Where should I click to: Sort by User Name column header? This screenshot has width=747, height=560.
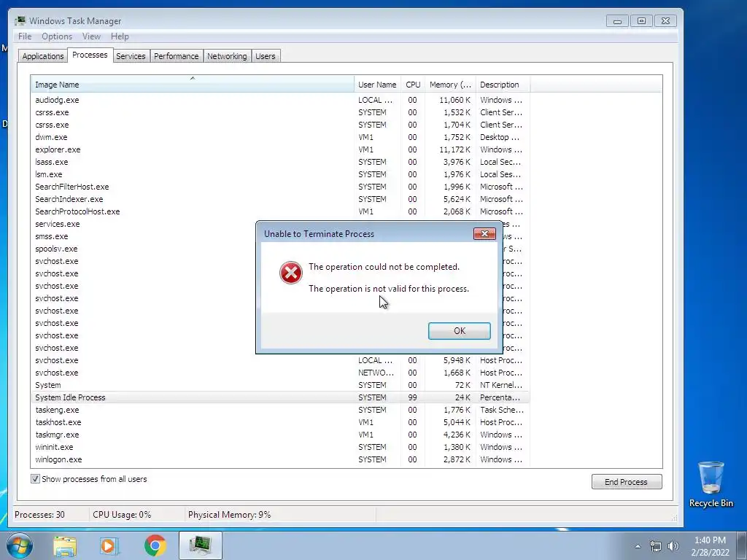coord(377,85)
